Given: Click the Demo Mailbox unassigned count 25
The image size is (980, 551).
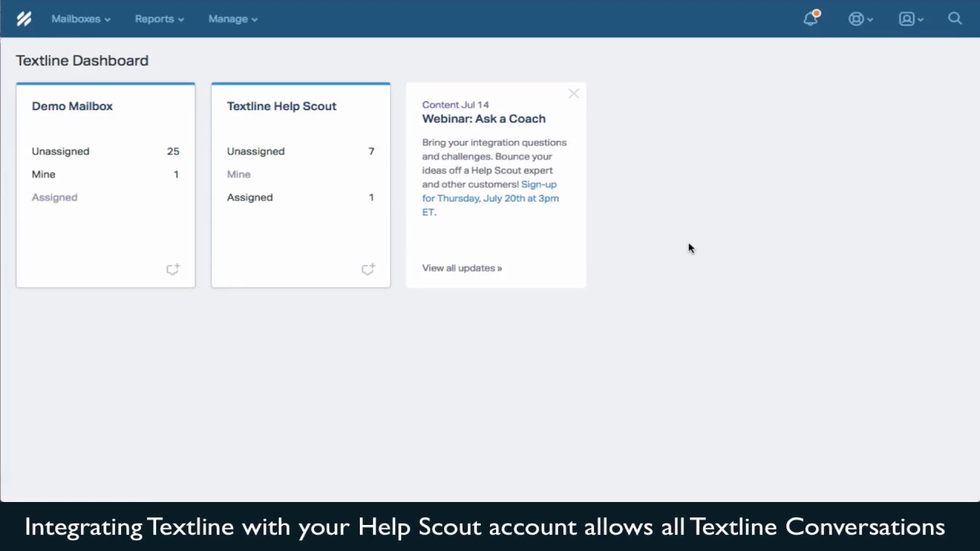Looking at the screenshot, I should (x=173, y=152).
